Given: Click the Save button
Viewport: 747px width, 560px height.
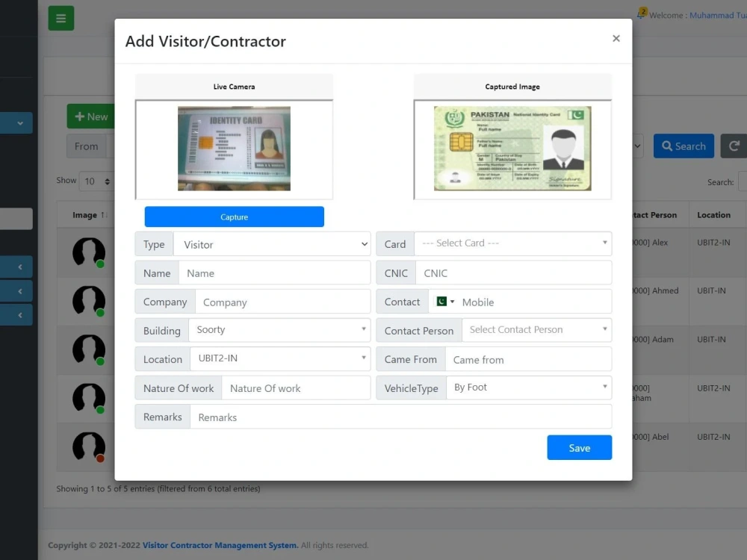Looking at the screenshot, I should pos(580,447).
